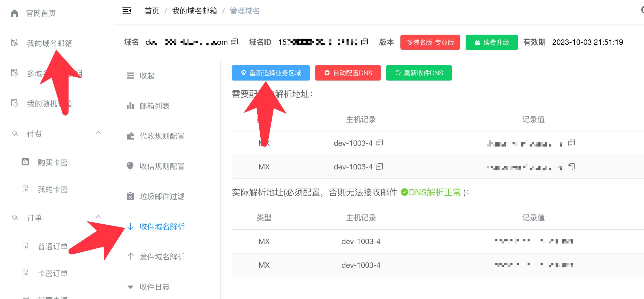Open 垃圾邮件过滤 menu item
644x299 pixels.
(x=162, y=197)
